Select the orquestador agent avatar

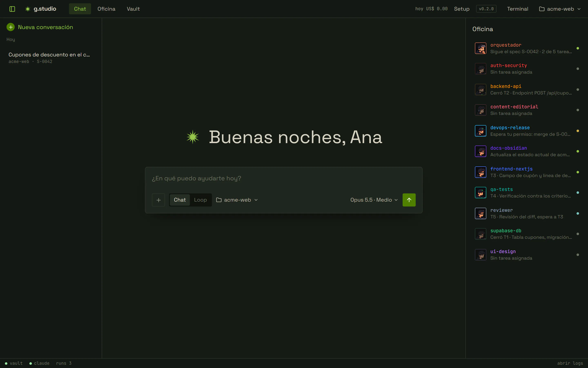480,48
